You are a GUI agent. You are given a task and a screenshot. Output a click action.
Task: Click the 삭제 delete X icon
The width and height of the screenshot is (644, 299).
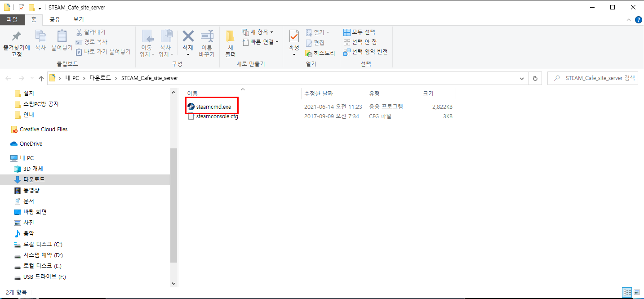pyautogui.click(x=188, y=36)
